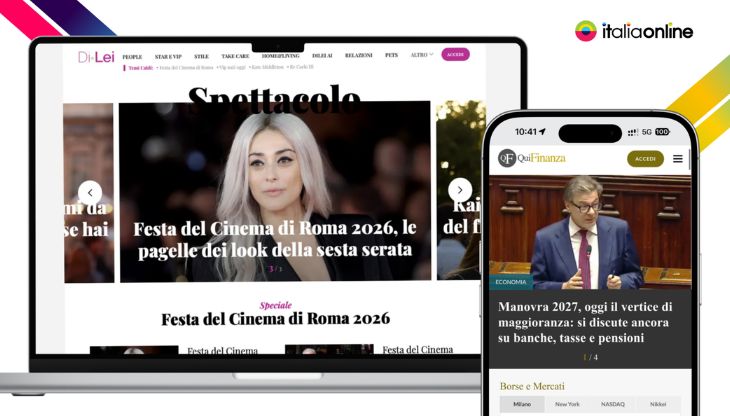Open the PETS menu item
Screen dimensions: 730x416
pos(392,55)
